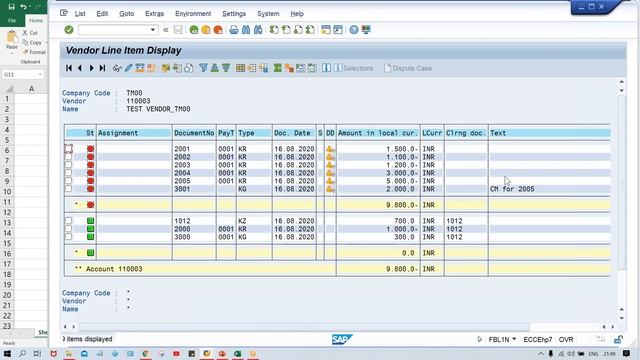Screen dimensions: 640x360
Task: Click the yellow Exit icon
Action: (206, 29)
